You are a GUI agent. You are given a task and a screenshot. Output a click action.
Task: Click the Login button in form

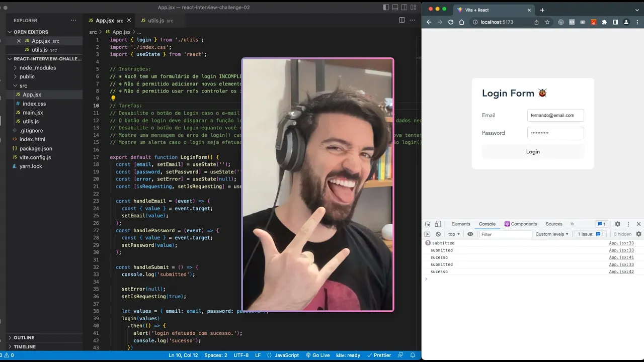click(x=533, y=151)
